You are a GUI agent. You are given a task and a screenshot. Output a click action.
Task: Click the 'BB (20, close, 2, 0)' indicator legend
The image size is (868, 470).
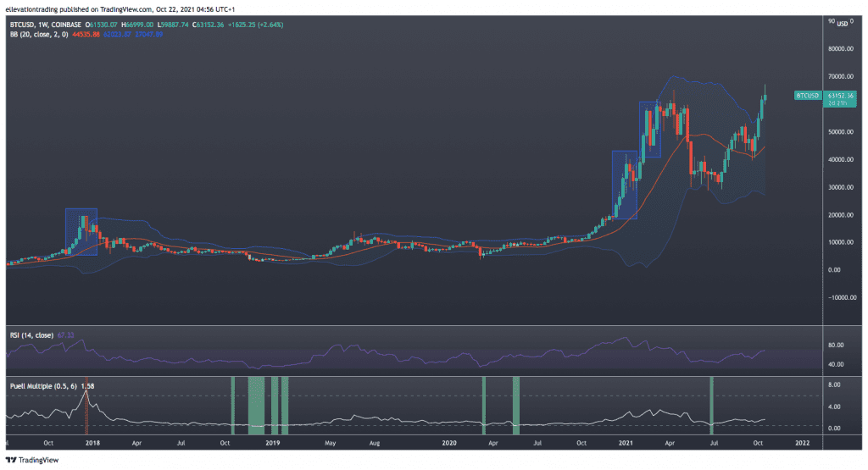pos(39,34)
